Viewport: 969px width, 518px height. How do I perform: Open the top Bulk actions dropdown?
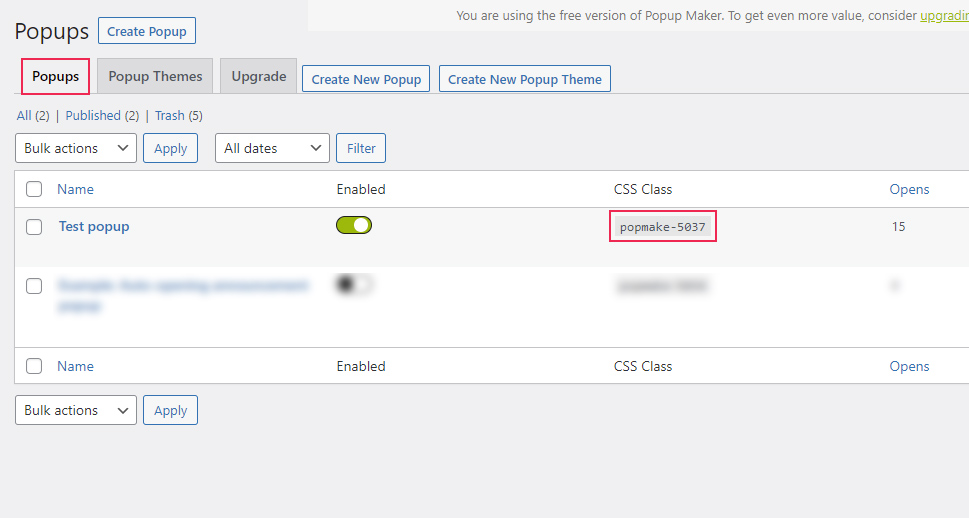tap(76, 148)
